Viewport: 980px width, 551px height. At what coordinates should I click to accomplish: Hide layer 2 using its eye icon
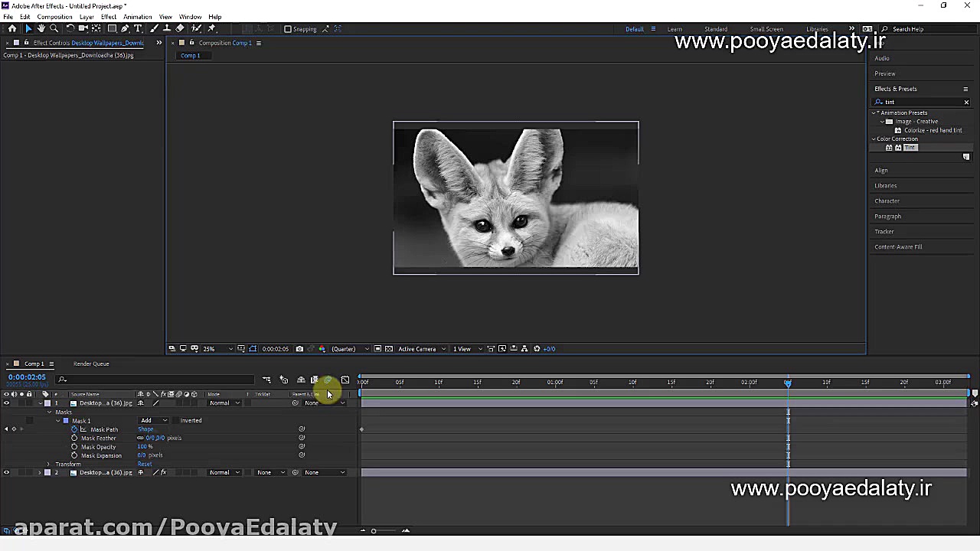pyautogui.click(x=6, y=472)
